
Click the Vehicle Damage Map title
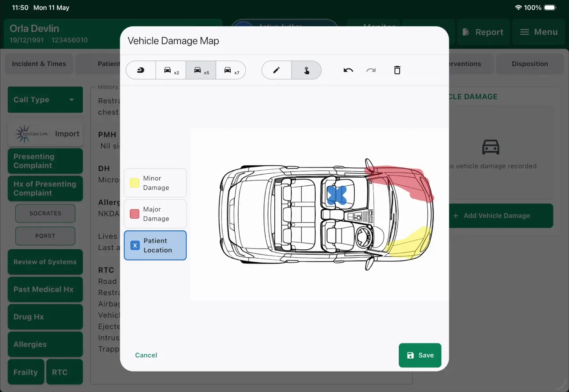(x=173, y=41)
